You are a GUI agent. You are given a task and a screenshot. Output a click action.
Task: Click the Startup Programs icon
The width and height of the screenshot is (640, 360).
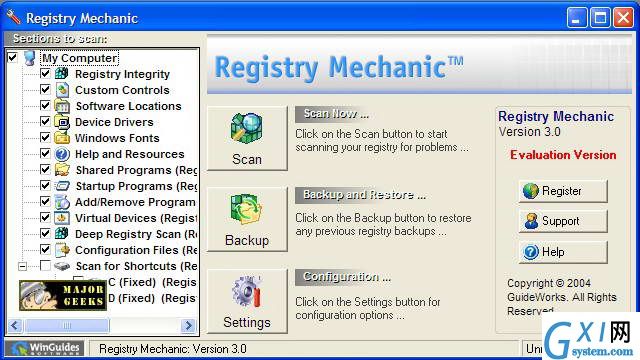(x=62, y=186)
